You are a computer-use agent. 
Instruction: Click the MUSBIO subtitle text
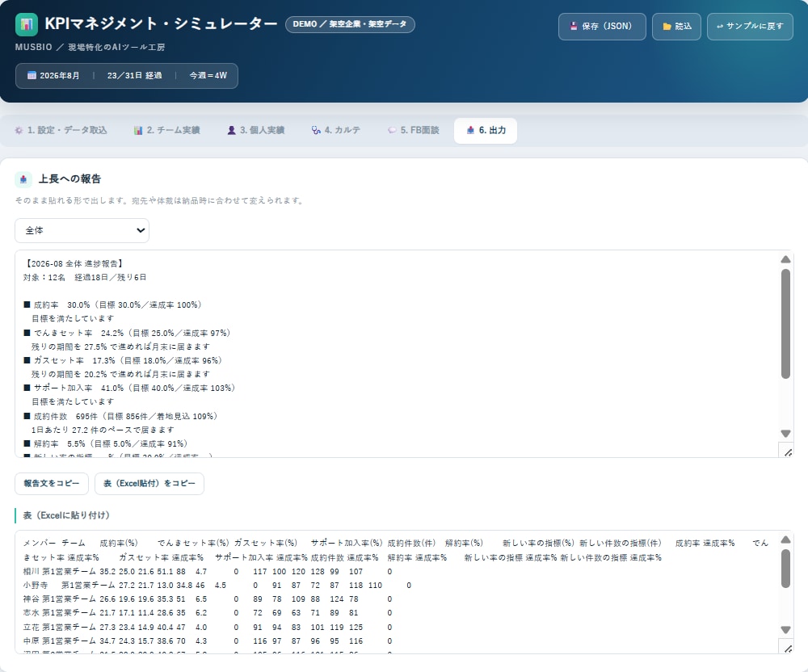(x=90, y=48)
